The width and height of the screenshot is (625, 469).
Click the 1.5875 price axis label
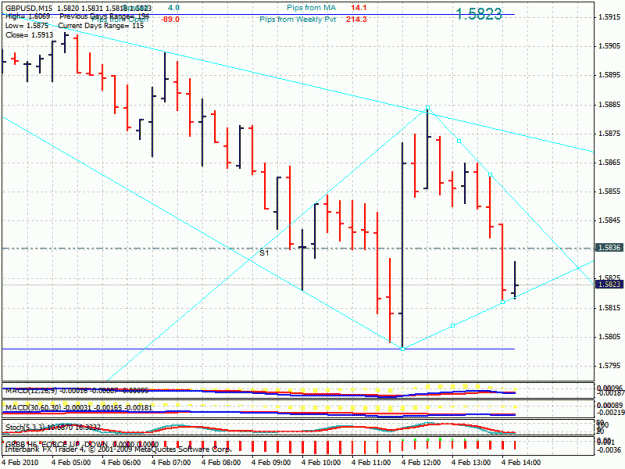pyautogui.click(x=610, y=133)
